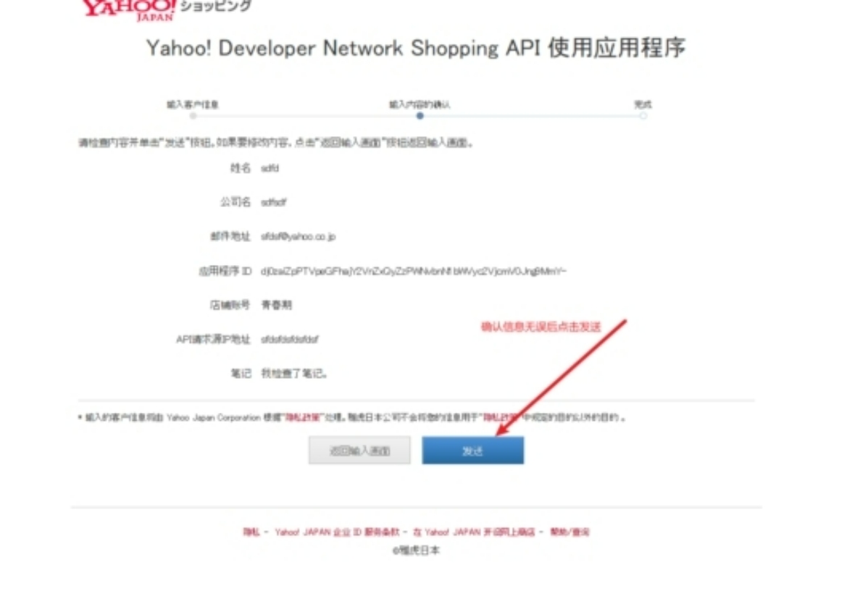Click the 应用程序 ID field label
The image size is (868, 604).
pyautogui.click(x=225, y=271)
